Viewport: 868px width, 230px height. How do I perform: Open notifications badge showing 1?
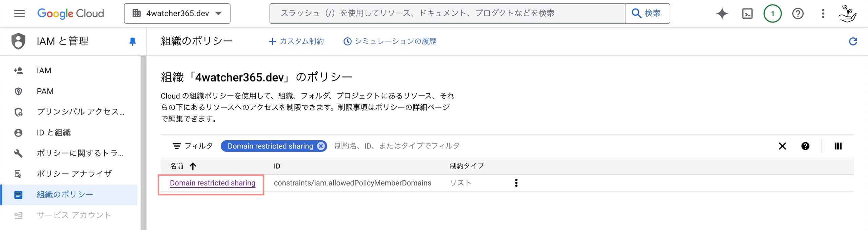click(x=772, y=14)
